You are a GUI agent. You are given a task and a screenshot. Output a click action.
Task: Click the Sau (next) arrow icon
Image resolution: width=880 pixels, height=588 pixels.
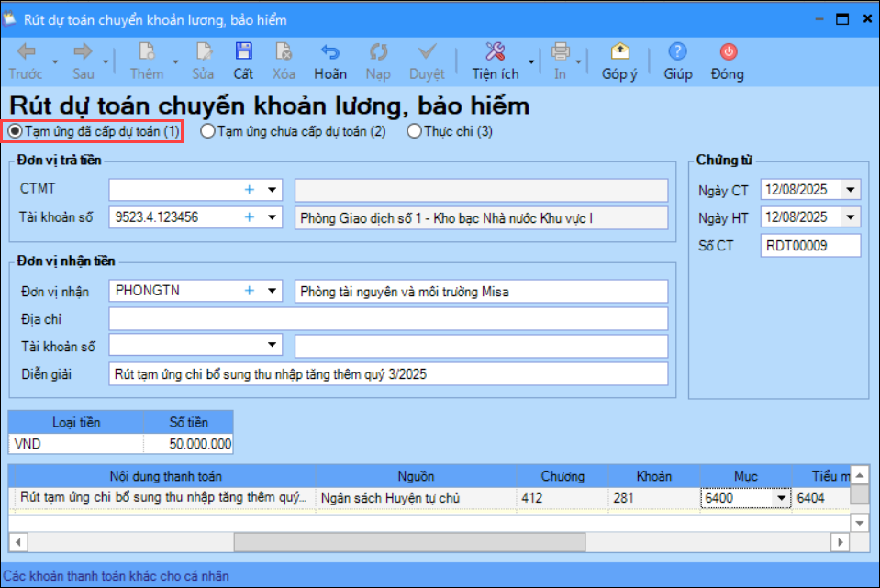83,51
